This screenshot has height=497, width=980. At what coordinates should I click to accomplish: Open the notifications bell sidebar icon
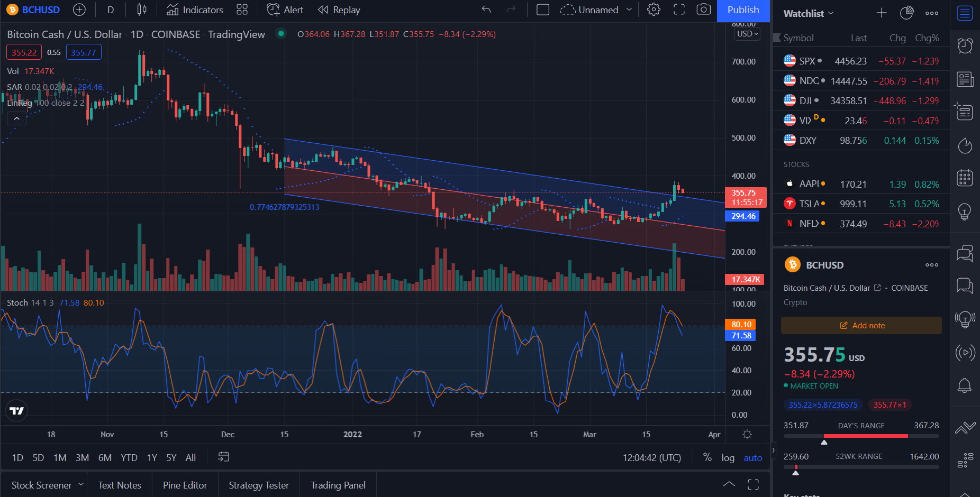pyautogui.click(x=965, y=385)
